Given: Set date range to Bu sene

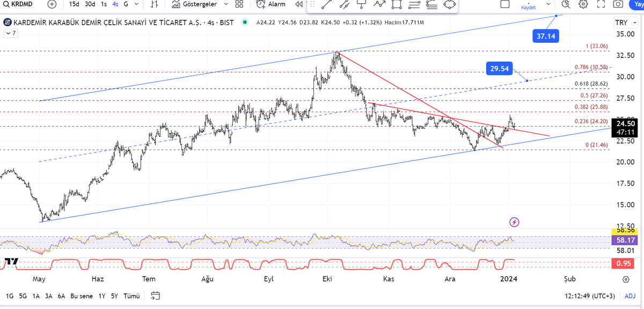Looking at the screenshot, I should click(82, 296).
